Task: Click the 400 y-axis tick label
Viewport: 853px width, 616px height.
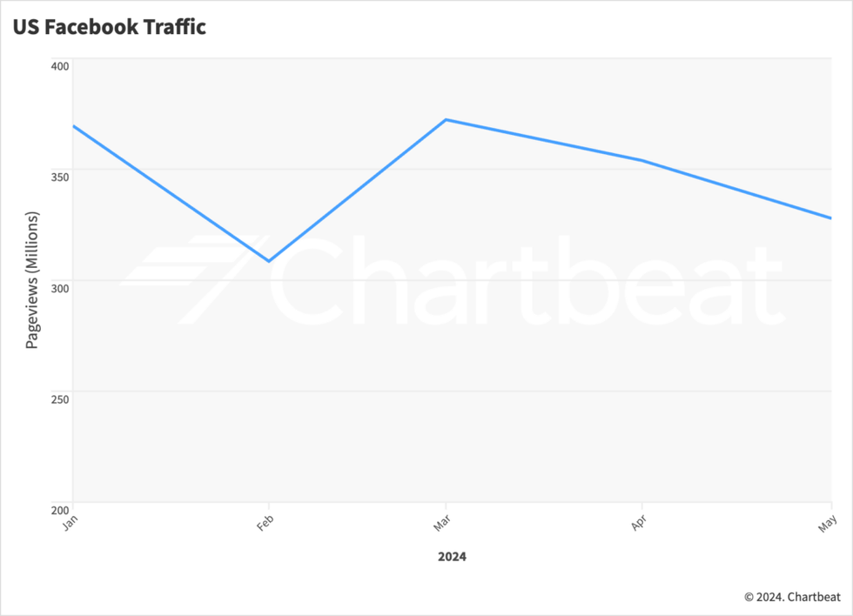Action: click(59, 66)
